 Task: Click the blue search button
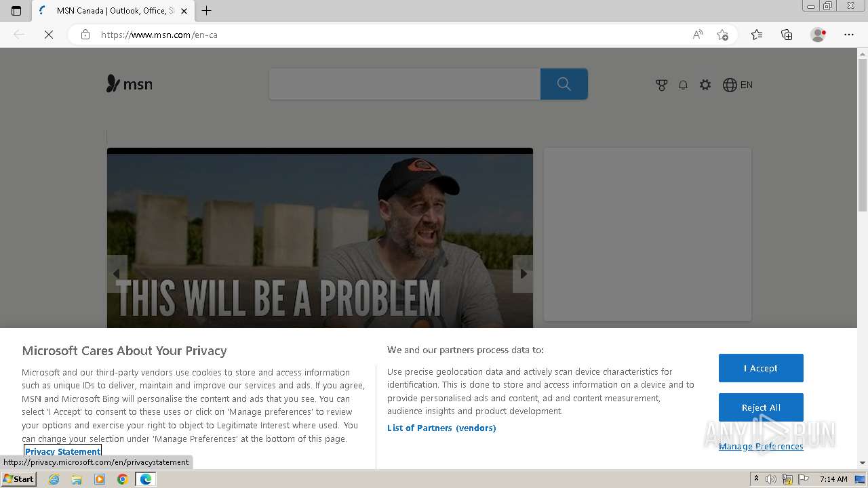[564, 84]
